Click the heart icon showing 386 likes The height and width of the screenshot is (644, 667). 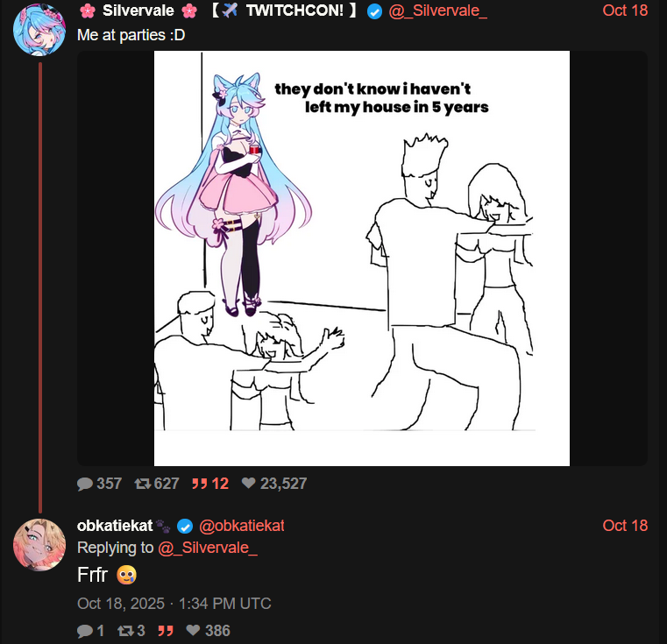(x=193, y=630)
